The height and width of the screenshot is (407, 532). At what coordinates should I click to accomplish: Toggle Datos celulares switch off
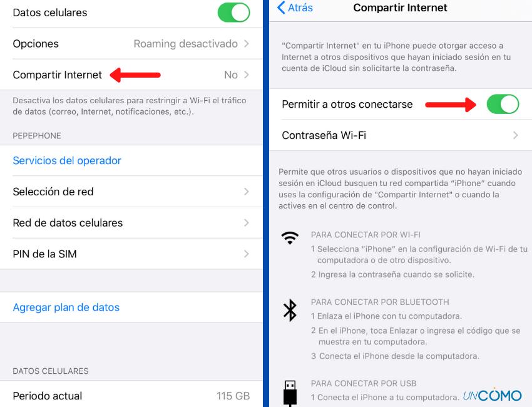click(x=233, y=13)
